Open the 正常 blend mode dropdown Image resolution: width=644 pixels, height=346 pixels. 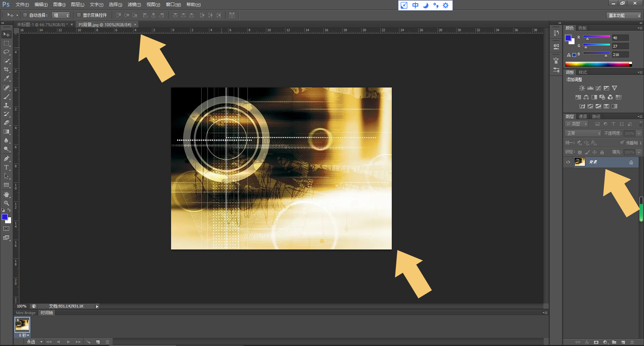583,133
